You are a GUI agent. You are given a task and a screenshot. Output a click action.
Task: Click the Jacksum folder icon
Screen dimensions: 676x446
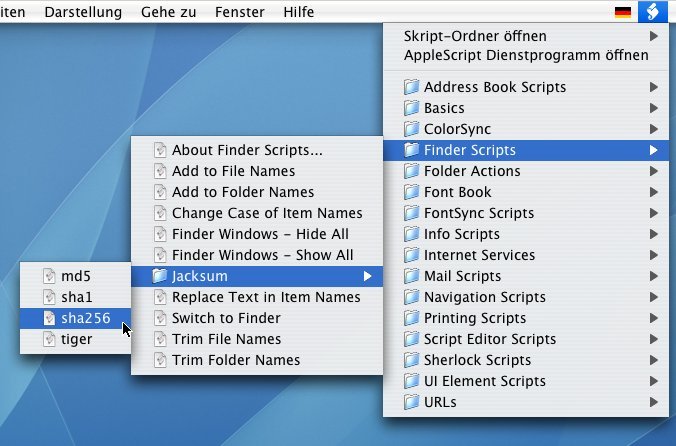tap(160, 276)
